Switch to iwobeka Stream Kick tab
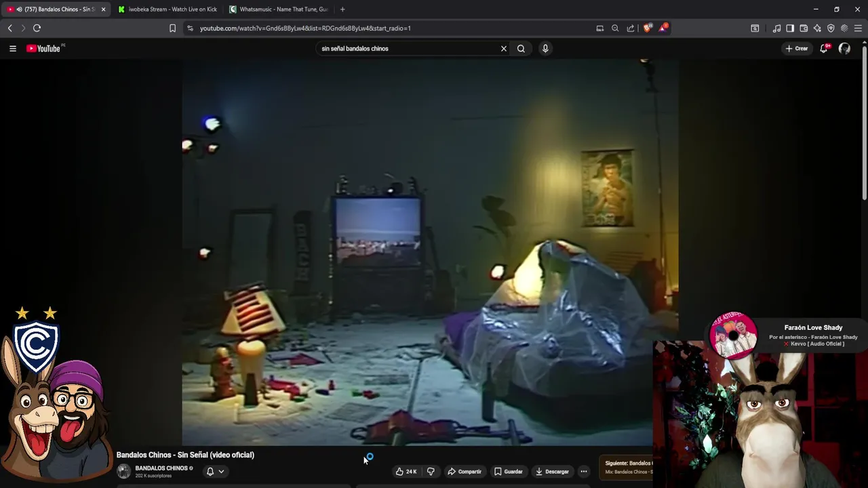 pos(167,9)
